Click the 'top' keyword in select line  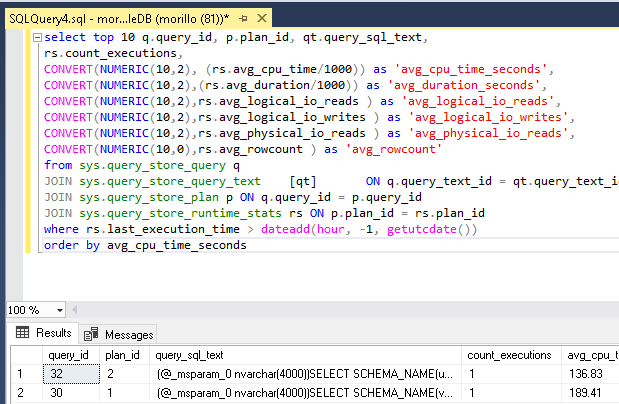[x=103, y=38]
